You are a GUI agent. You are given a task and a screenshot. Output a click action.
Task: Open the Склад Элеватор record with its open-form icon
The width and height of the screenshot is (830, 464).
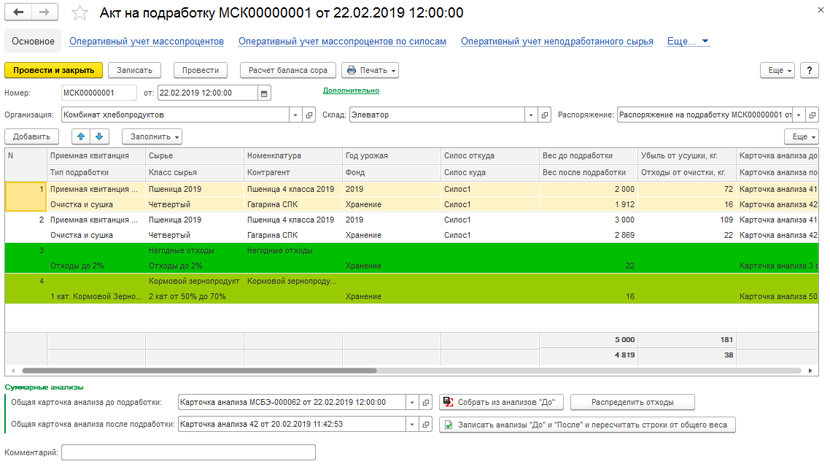544,115
